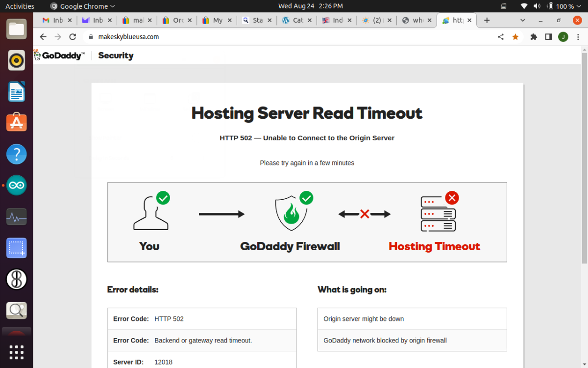Open the Chrome profile avatar J

[563, 37]
